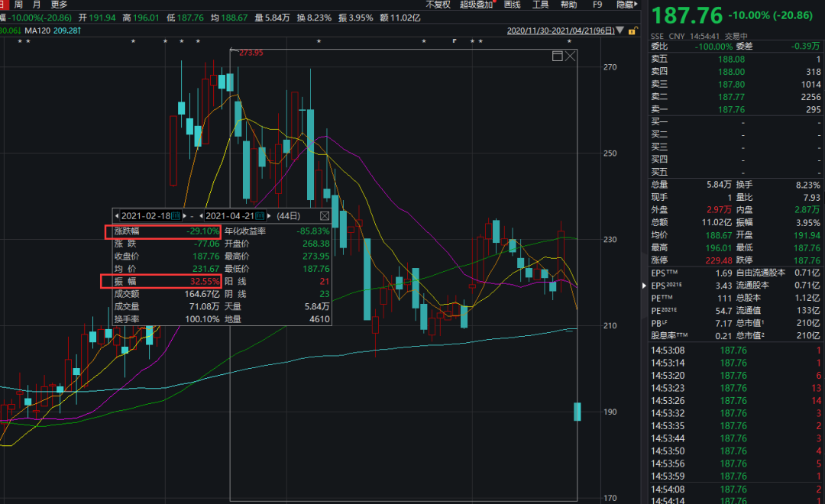
Task: Switch to the 月 monthly period tab
Action: [37, 5]
